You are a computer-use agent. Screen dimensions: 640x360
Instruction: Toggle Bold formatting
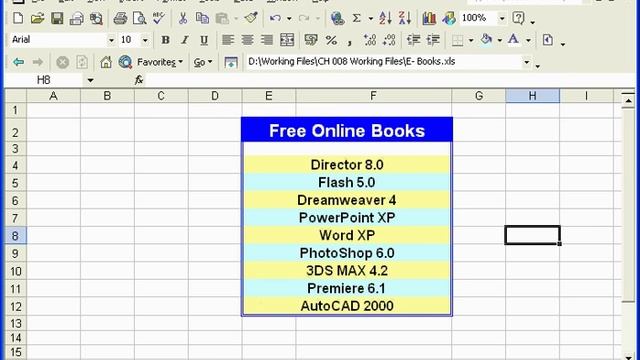tap(165, 40)
